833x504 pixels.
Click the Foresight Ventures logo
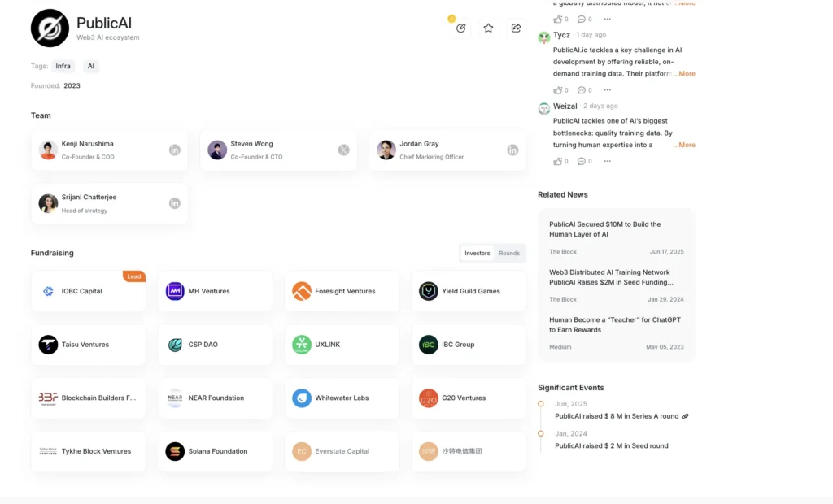coord(302,291)
